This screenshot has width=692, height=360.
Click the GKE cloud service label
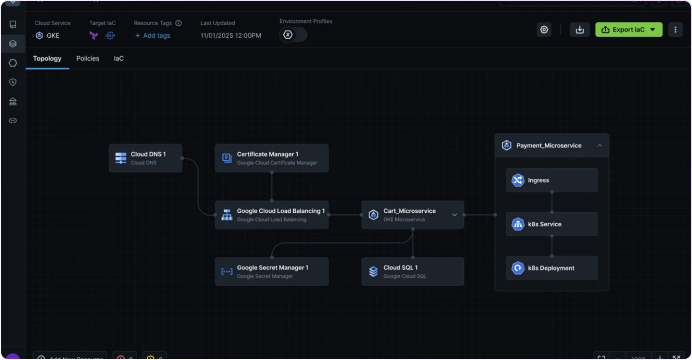coord(53,36)
